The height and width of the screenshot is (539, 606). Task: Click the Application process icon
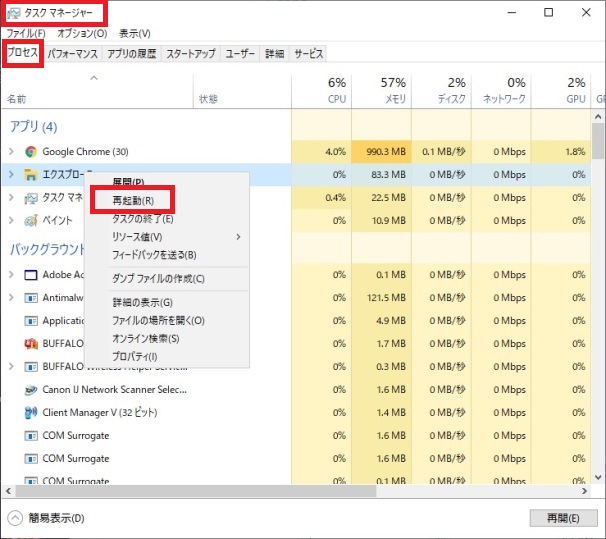point(31,321)
